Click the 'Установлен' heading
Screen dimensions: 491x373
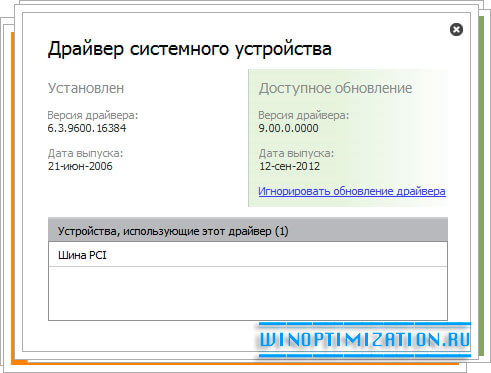click(86, 88)
